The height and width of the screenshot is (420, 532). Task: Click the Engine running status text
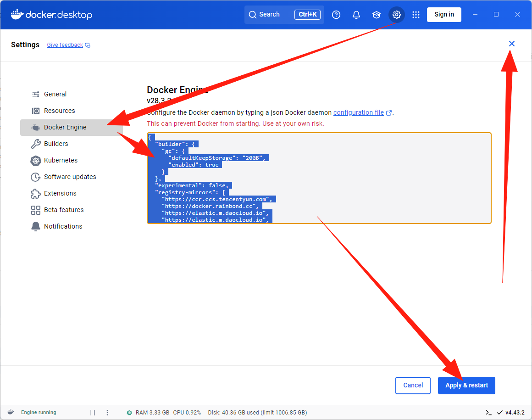[39, 412]
